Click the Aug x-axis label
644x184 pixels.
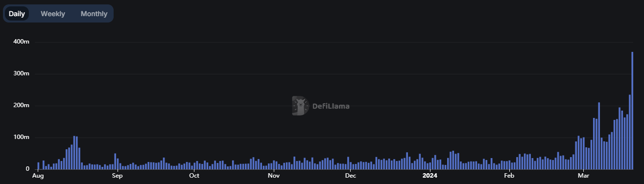pos(38,175)
